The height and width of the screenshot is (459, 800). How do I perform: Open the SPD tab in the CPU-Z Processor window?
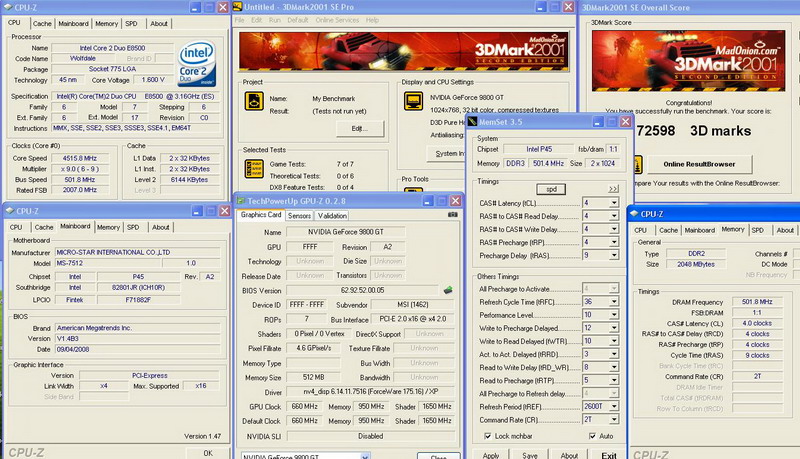pos(132,23)
